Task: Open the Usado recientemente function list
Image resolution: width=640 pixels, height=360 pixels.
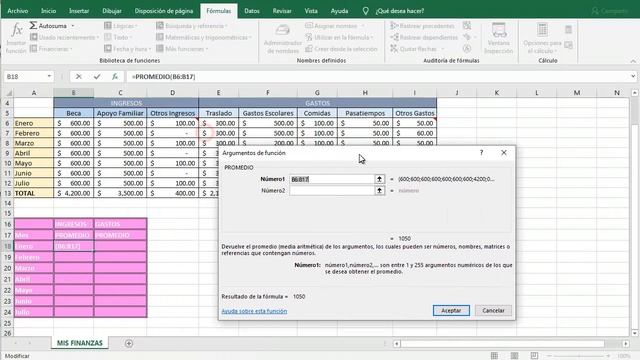Action: [64, 37]
